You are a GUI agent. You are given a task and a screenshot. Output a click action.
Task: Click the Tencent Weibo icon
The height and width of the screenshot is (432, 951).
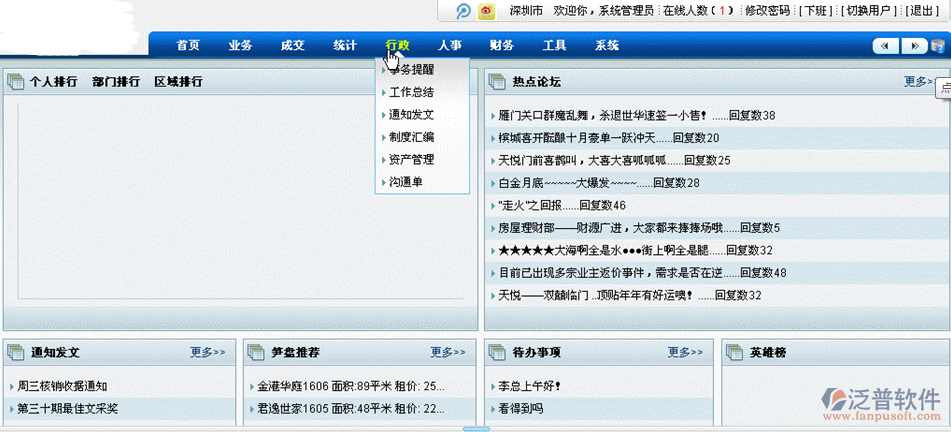click(x=463, y=12)
